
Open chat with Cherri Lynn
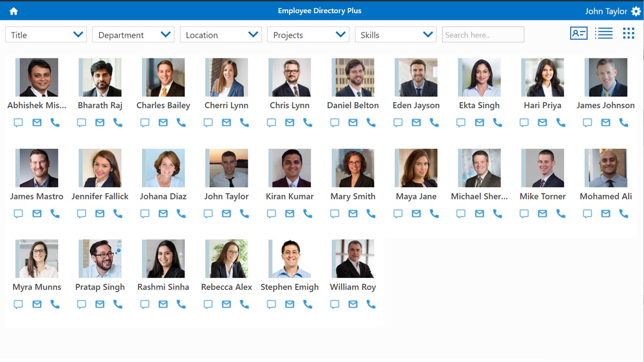[208, 123]
